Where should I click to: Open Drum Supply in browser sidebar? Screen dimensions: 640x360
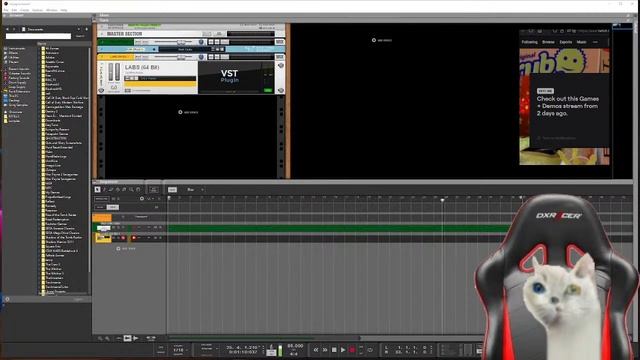click(16, 82)
